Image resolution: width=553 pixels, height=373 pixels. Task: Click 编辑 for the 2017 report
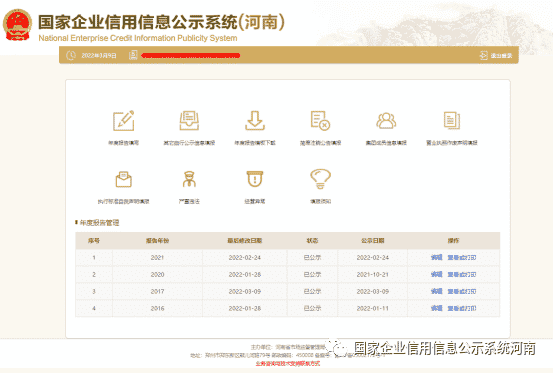[x=436, y=291]
